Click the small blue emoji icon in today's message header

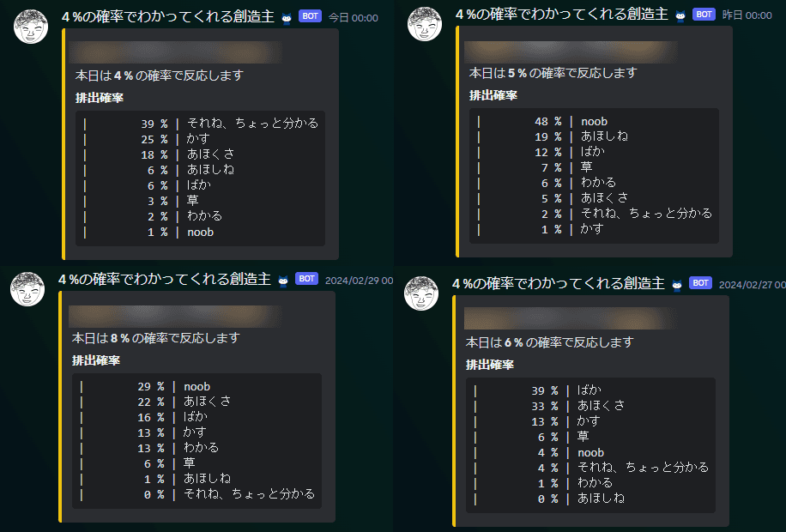pyautogui.click(x=287, y=16)
